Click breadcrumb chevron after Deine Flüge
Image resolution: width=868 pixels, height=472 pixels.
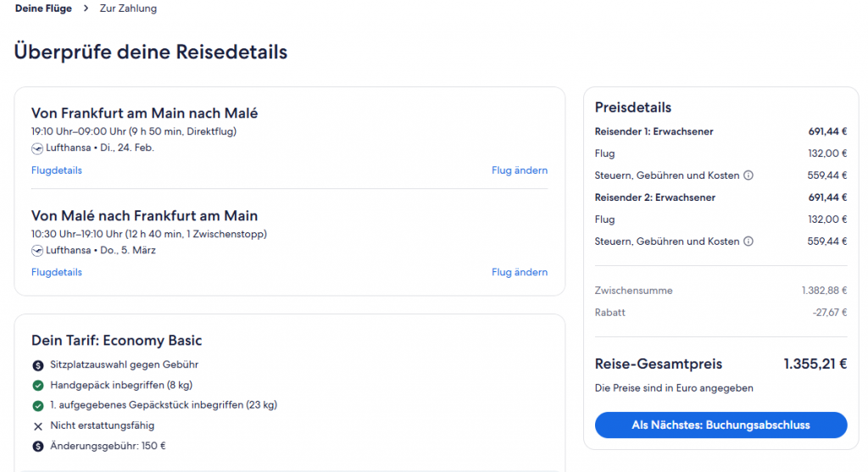coord(86,8)
